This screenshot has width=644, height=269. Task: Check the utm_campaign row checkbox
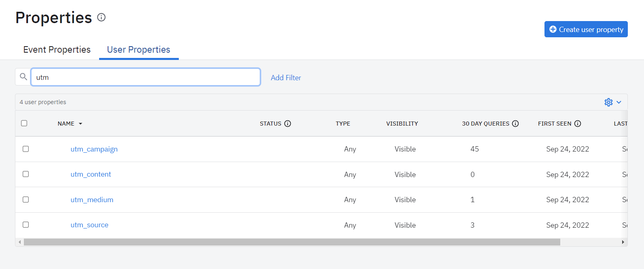point(26,149)
